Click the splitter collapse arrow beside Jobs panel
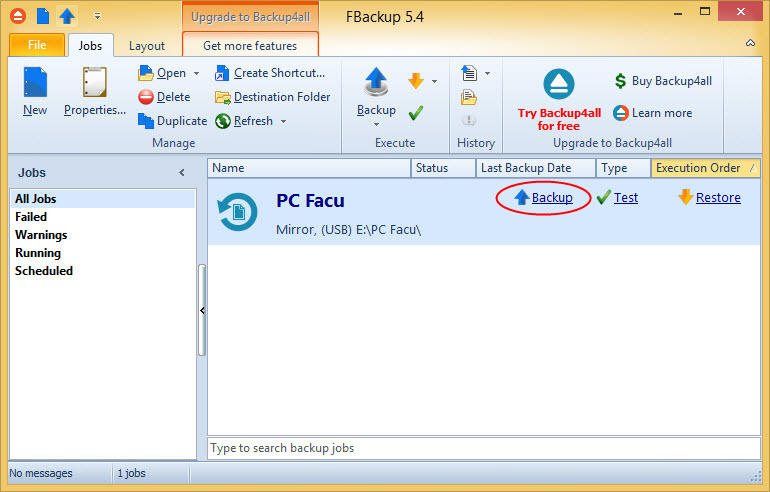 (202, 310)
